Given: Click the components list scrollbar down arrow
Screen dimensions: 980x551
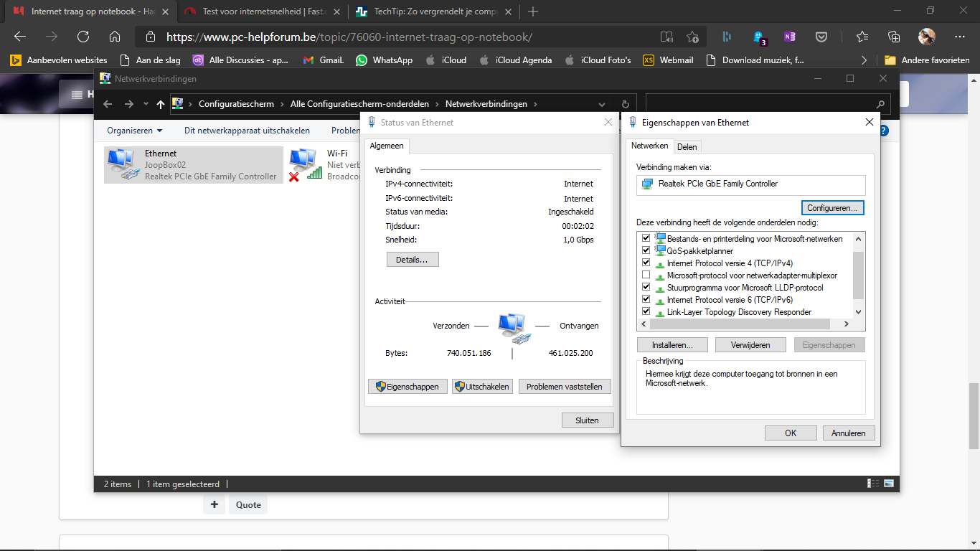Looking at the screenshot, I should point(859,312).
